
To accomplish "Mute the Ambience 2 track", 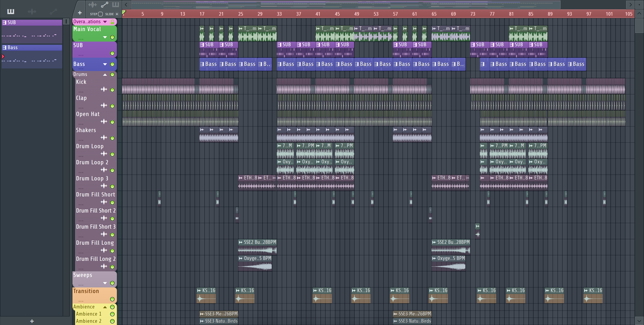I will (x=112, y=321).
